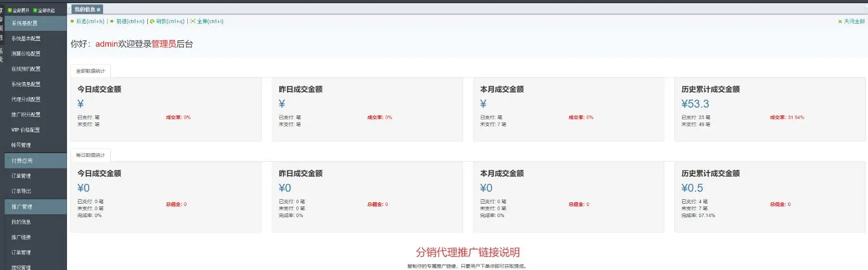
Task: Click 今日成交金额 heading under 全部数据统计
Action: (x=99, y=90)
